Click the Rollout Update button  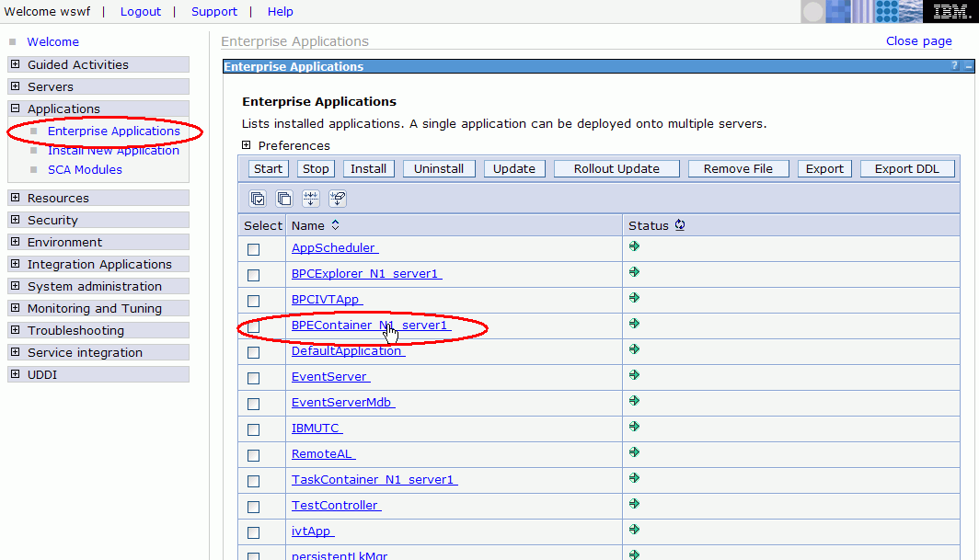[x=616, y=168]
